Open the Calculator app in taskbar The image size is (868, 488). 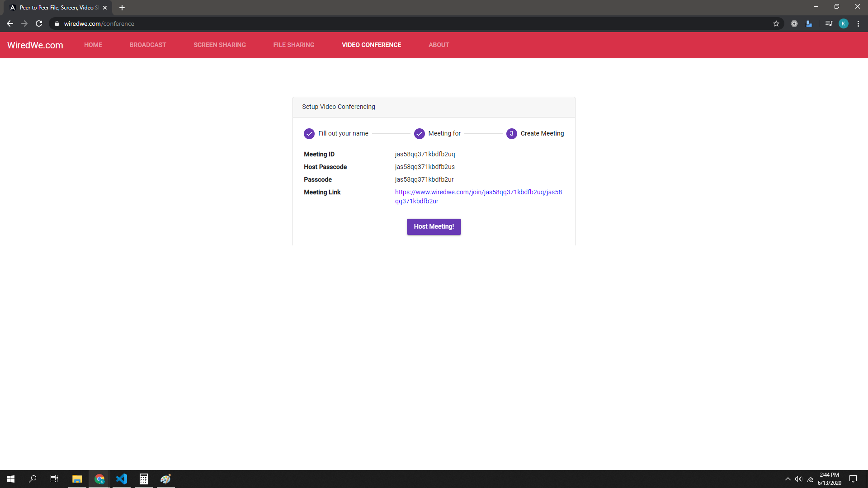[x=144, y=479]
